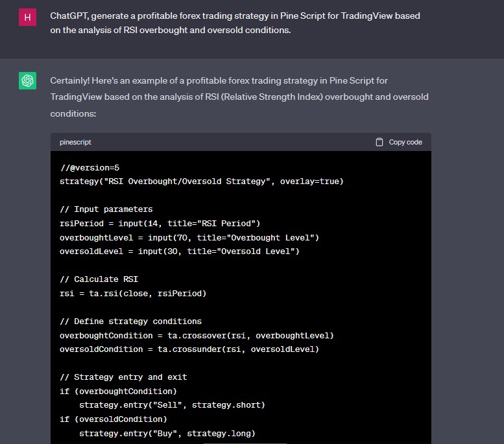The height and width of the screenshot is (444, 504).
Task: Click the if (overboughtCondition) line
Action: [118, 391]
